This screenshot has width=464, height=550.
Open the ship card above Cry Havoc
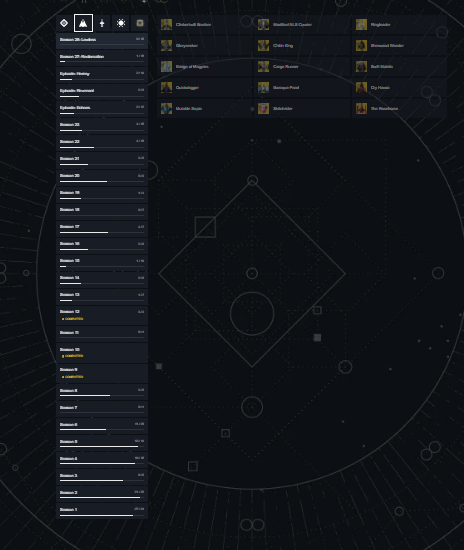pos(399,66)
